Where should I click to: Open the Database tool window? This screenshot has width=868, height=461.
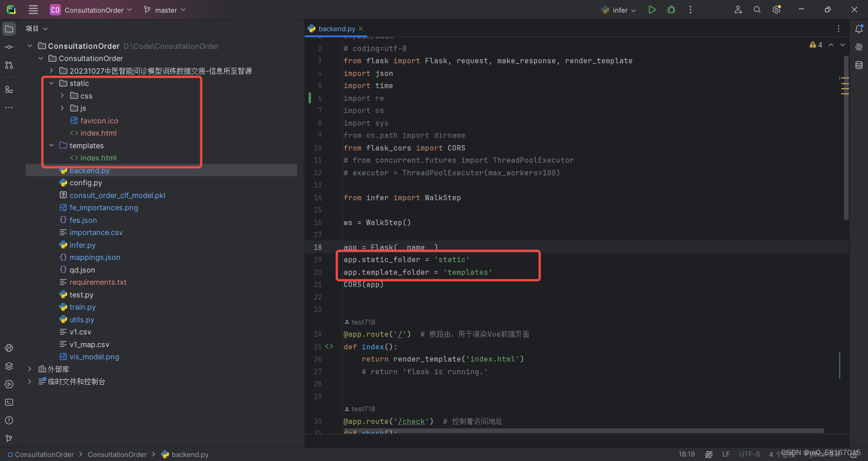tap(859, 65)
